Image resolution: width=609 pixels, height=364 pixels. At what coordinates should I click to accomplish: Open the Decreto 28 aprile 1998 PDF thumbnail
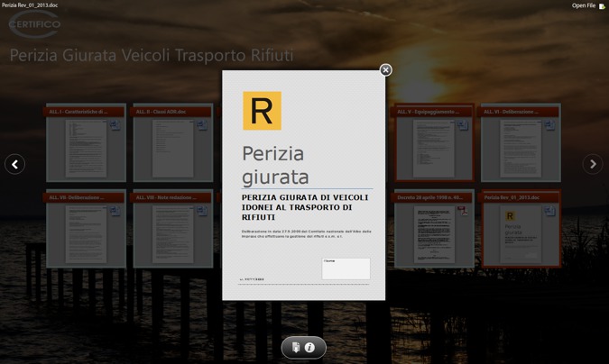433,231
